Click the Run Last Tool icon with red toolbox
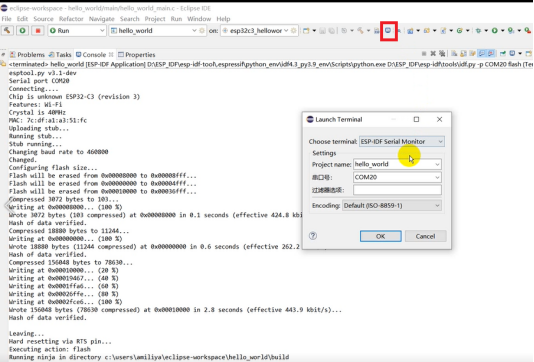Viewport: 534px width, 362px height. (528, 31)
